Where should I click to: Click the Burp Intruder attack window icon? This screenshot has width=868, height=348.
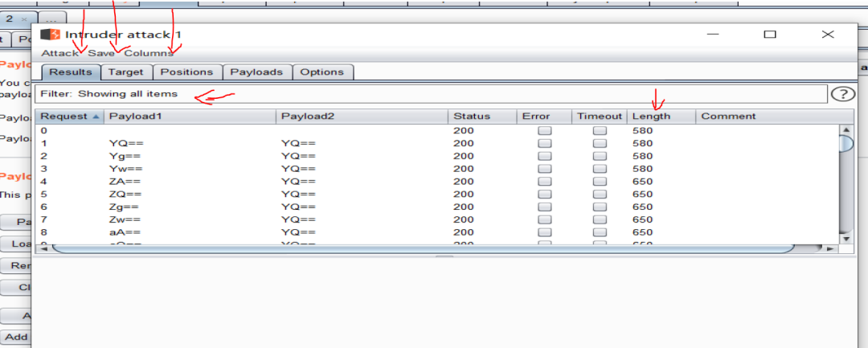click(x=50, y=35)
